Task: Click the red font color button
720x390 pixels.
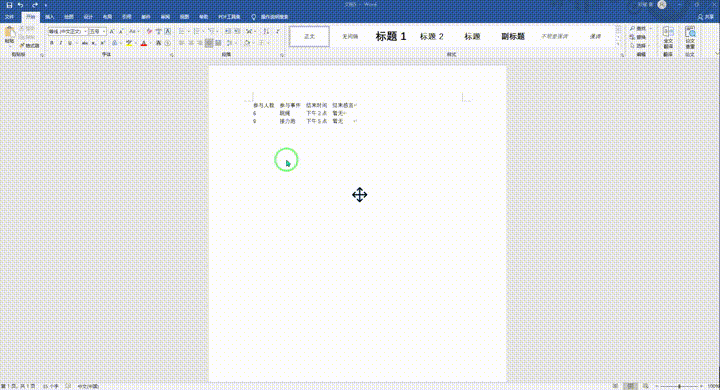Action: (144, 43)
